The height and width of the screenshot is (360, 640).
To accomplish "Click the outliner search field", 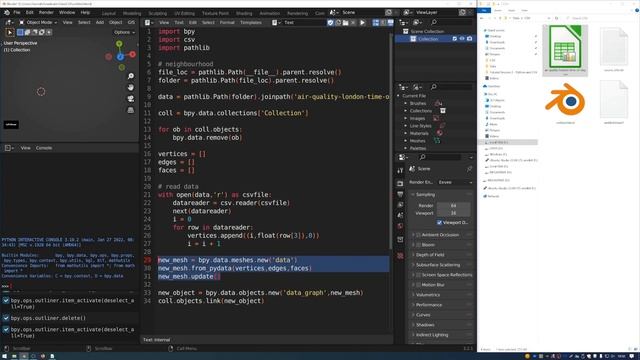I will [x=451, y=22].
